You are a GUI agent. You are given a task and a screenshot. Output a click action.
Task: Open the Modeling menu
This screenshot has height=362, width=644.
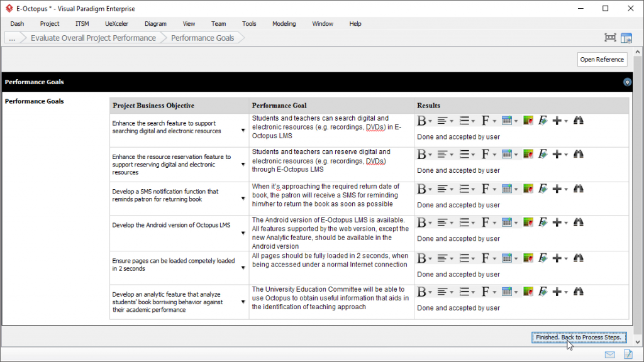284,24
